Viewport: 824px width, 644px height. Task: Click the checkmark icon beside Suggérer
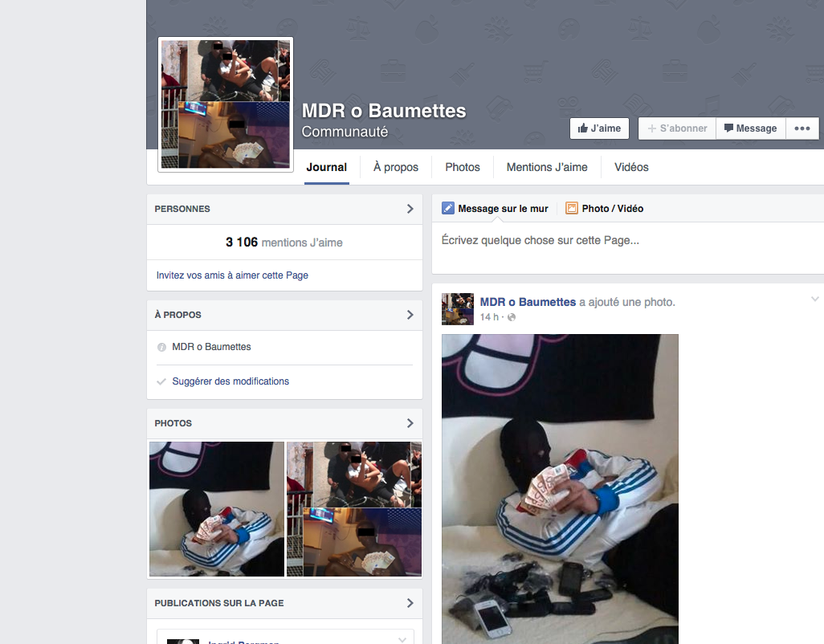162,381
